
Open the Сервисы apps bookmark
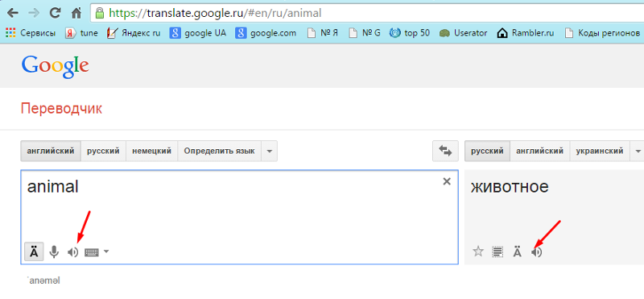(x=31, y=33)
